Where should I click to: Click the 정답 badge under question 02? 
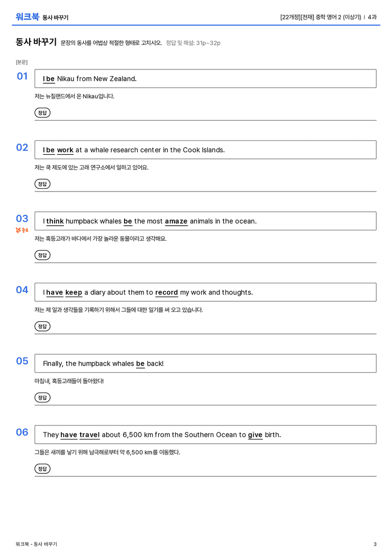click(x=42, y=184)
